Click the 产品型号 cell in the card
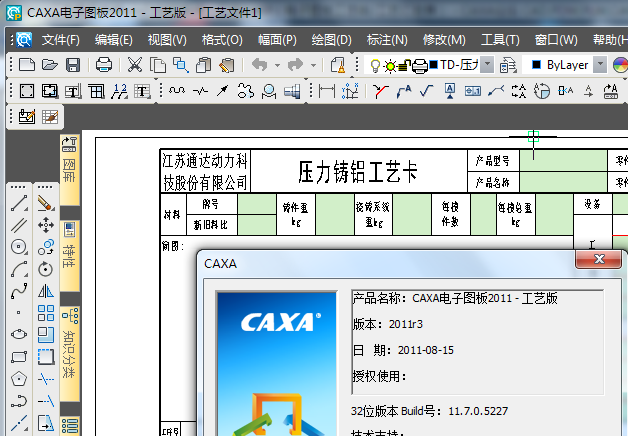 coord(493,160)
